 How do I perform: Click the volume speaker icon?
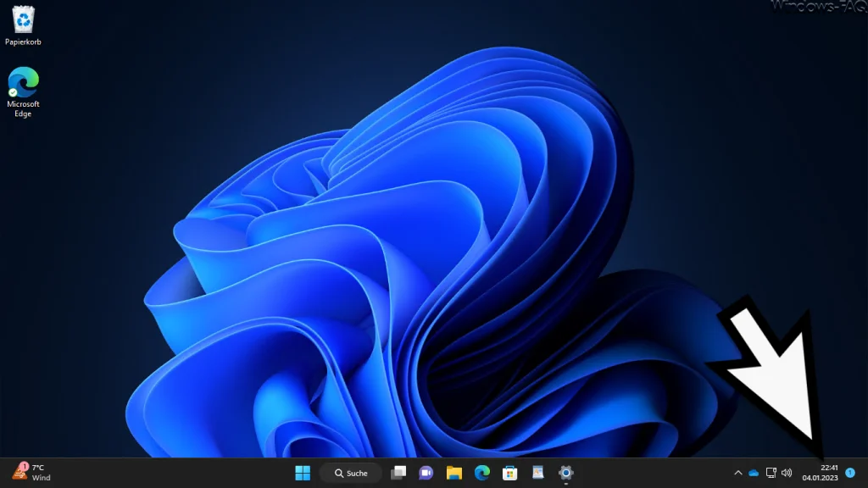[787, 473]
